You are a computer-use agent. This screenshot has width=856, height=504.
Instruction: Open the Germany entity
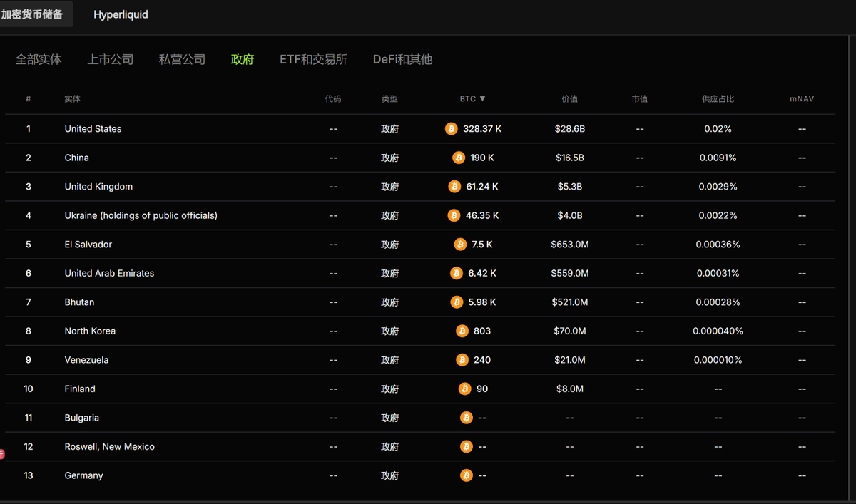pyautogui.click(x=83, y=475)
